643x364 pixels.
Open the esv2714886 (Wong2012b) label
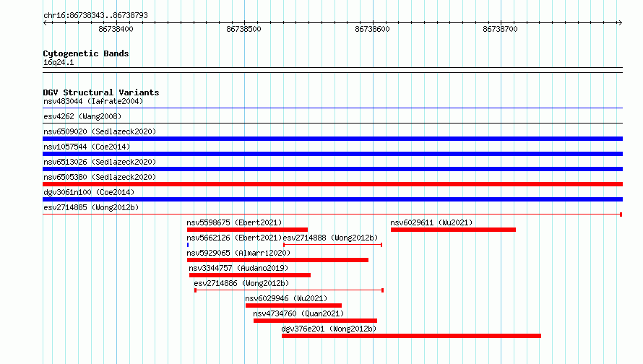pos(241,283)
